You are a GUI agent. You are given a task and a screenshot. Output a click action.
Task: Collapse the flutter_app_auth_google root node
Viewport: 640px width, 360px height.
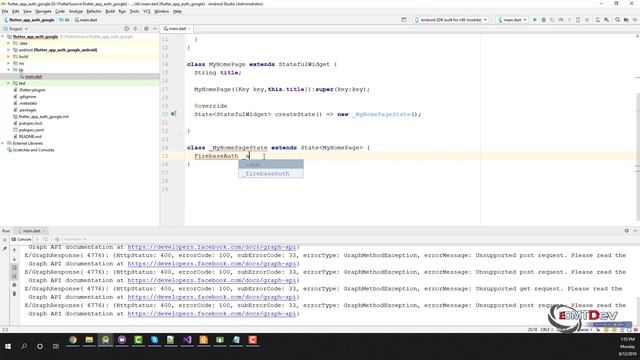point(3,37)
